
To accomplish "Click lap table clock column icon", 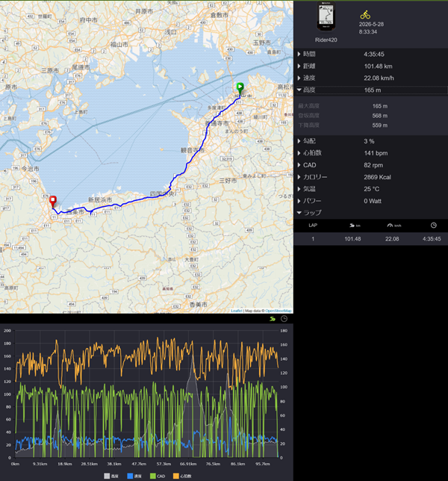I will tap(434, 226).
